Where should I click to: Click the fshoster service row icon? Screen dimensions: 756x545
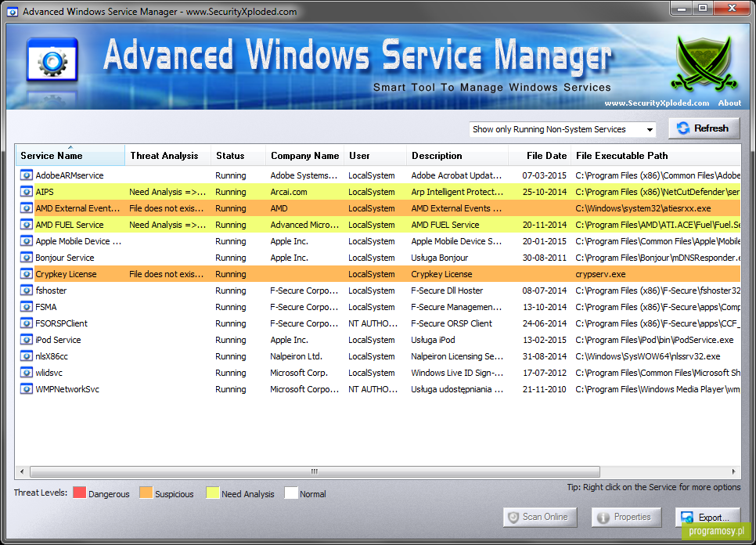coord(26,290)
